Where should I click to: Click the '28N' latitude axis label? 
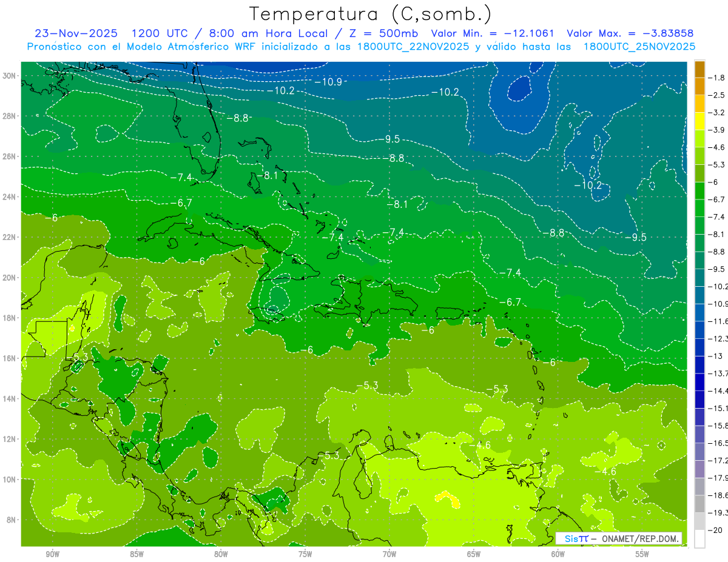coord(9,116)
